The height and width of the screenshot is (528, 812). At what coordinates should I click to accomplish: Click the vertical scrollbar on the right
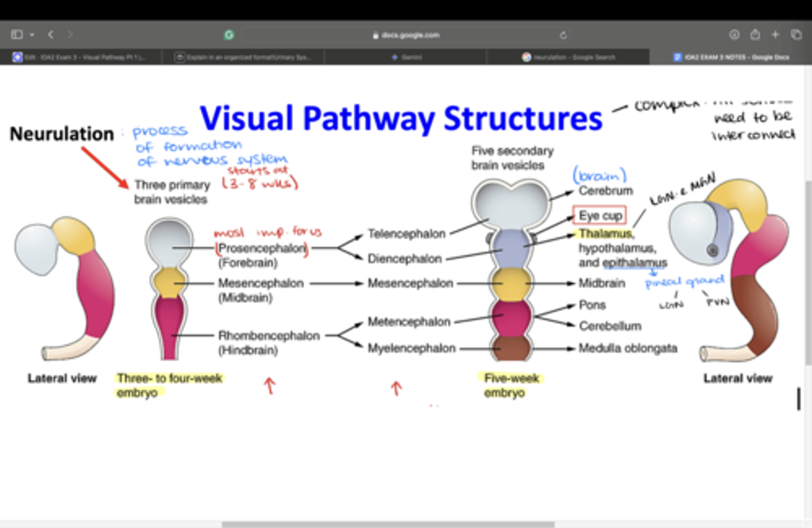[x=808, y=272]
